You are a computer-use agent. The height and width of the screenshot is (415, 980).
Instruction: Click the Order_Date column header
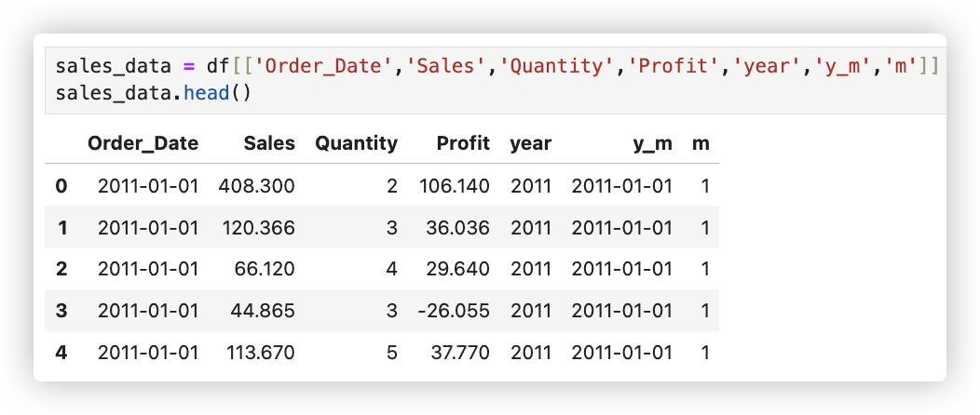pyautogui.click(x=143, y=143)
